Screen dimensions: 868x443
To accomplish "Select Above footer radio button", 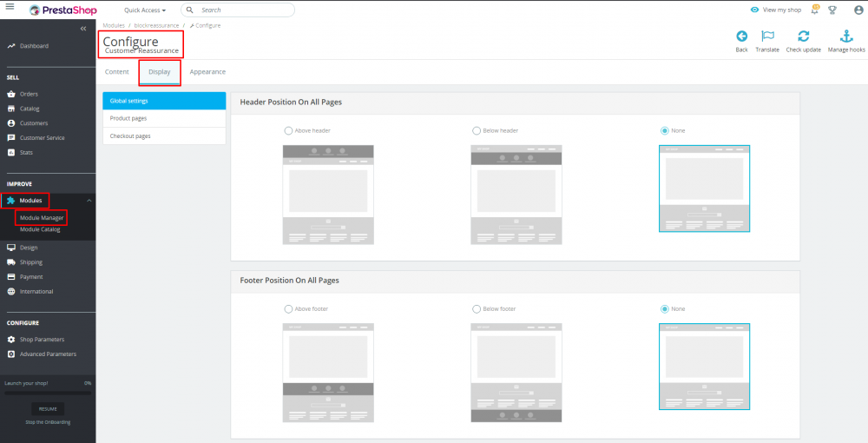I will click(288, 309).
